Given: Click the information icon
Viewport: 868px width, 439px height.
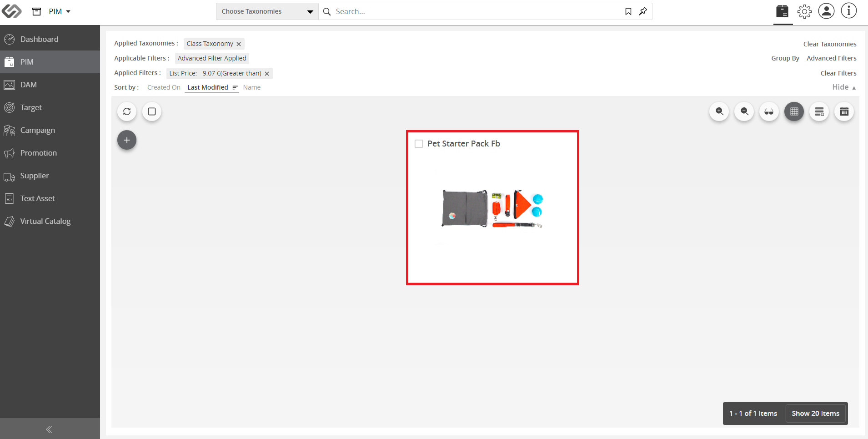Looking at the screenshot, I should 848,11.
